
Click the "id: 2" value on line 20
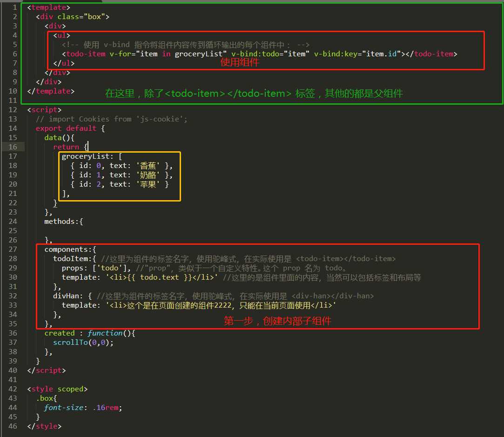pyautogui.click(x=90, y=184)
